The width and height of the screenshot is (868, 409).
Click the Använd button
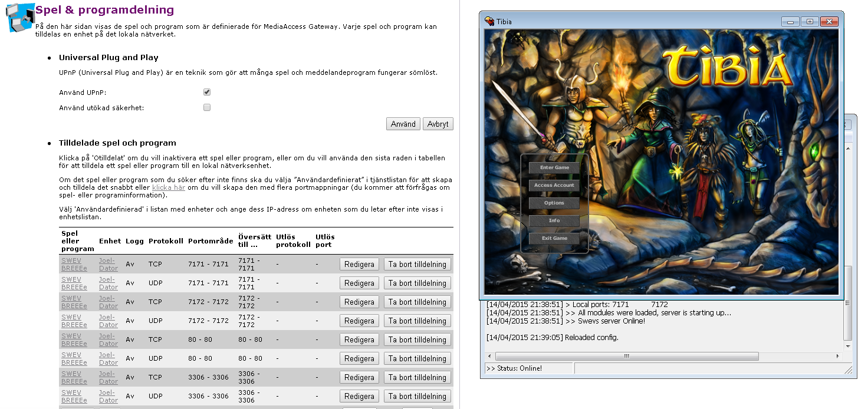point(403,124)
